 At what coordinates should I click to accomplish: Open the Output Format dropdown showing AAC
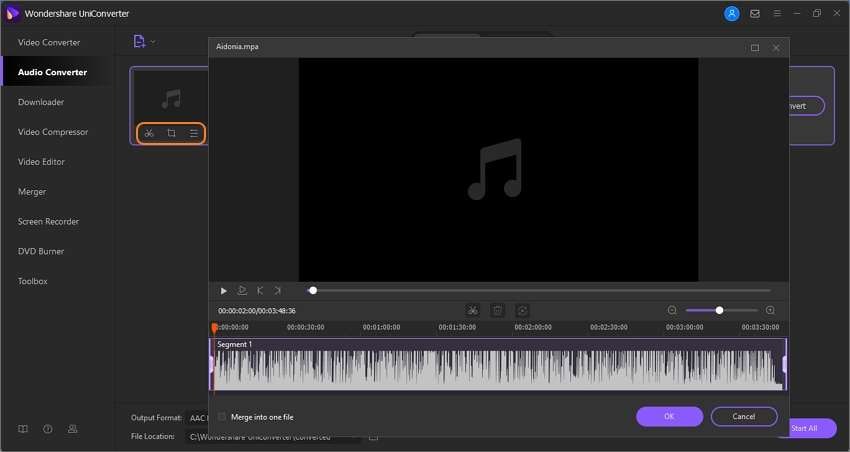(x=199, y=418)
